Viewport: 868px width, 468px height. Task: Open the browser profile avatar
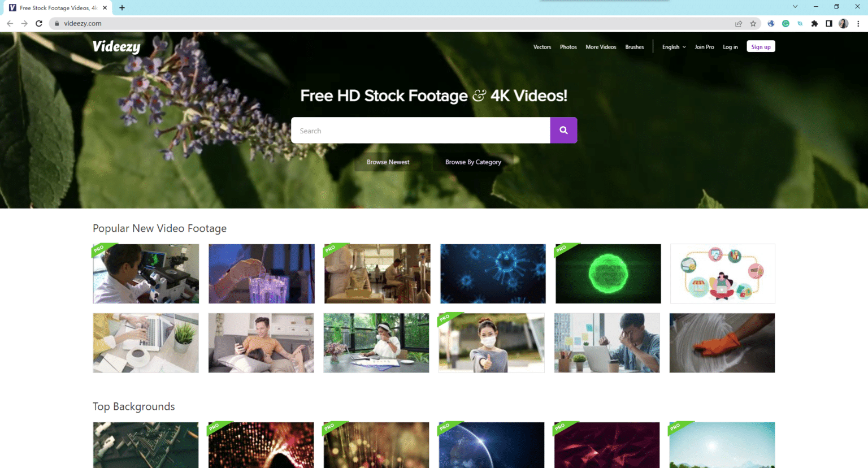coord(843,23)
